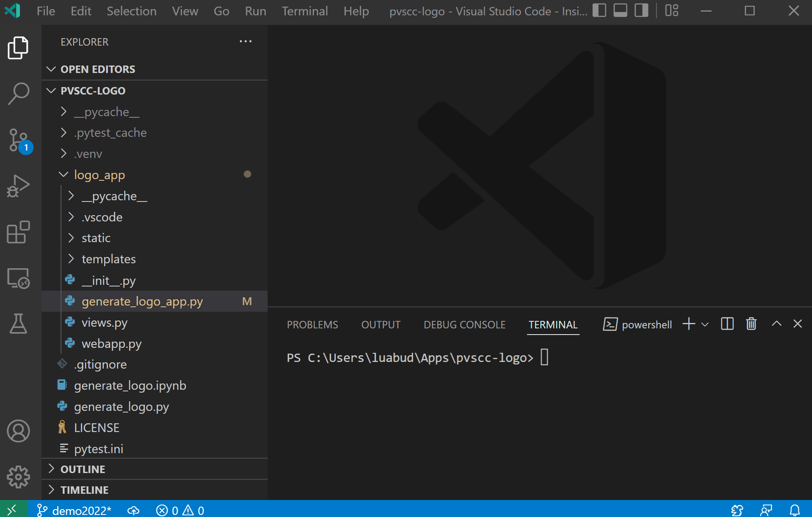
Task: Toggle primary side bar layout button
Action: tap(599, 11)
